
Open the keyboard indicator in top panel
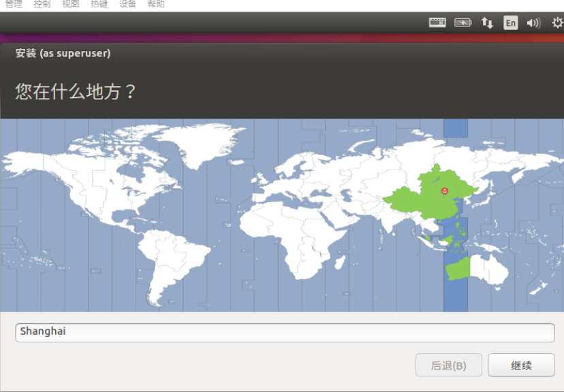(x=437, y=22)
